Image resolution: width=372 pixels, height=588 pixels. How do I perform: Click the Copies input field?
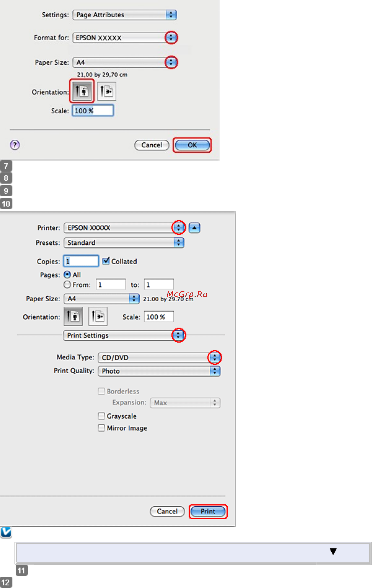point(81,261)
